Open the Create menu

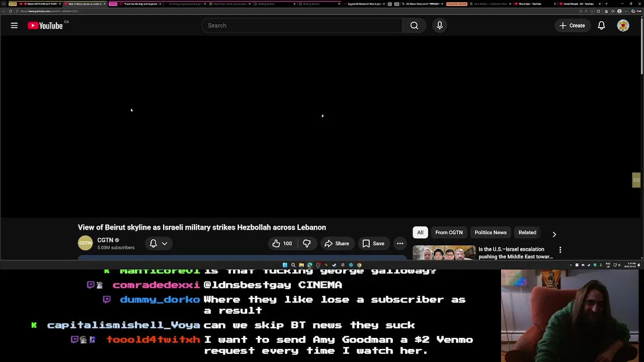[572, 25]
